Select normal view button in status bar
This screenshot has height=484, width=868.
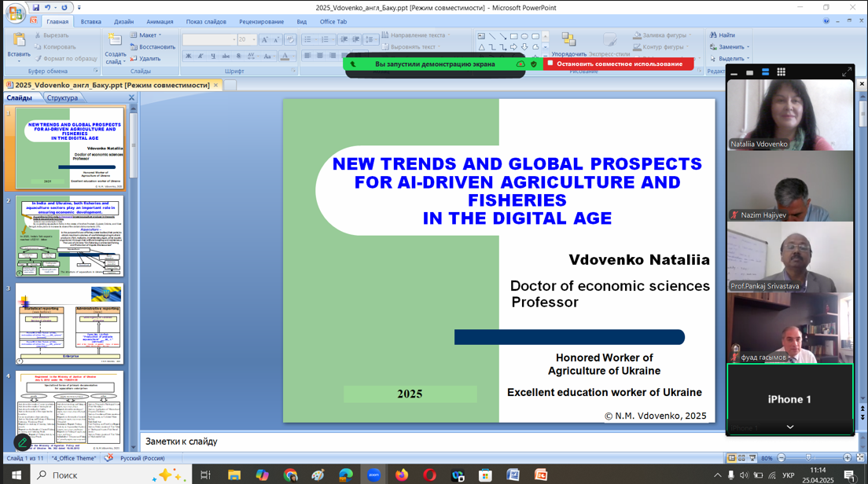click(x=731, y=458)
